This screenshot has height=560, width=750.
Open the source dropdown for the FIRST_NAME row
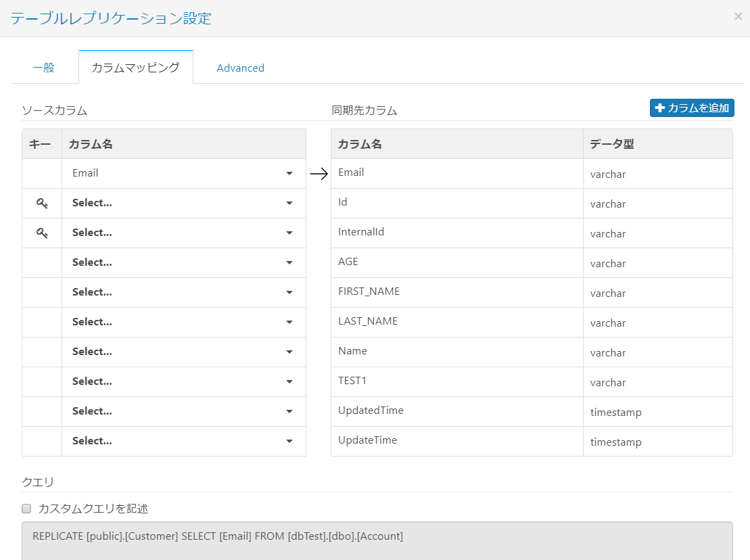(x=183, y=292)
